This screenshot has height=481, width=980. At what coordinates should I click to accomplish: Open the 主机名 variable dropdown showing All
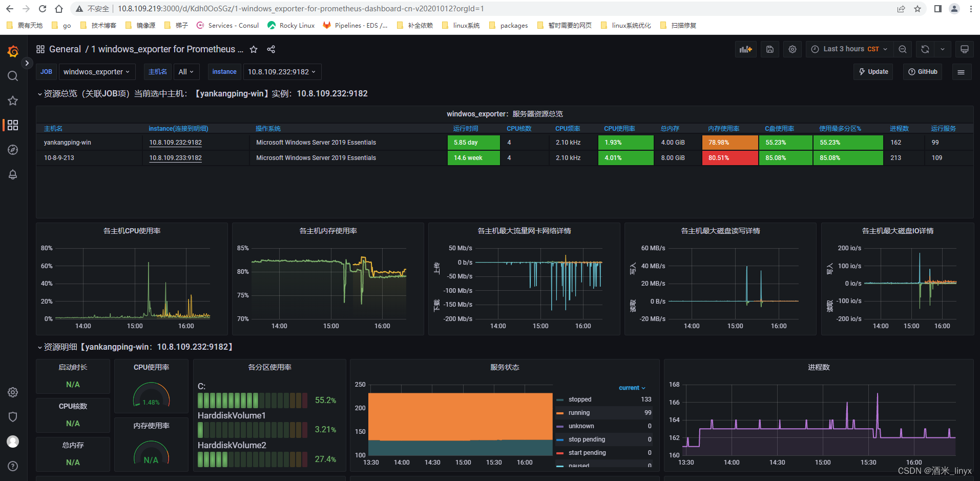[186, 72]
